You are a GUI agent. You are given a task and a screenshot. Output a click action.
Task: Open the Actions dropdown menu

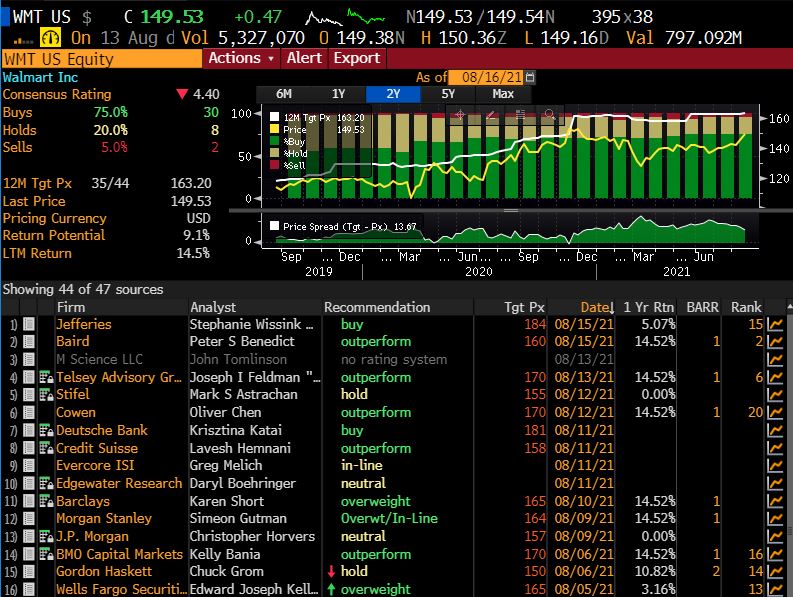[241, 58]
